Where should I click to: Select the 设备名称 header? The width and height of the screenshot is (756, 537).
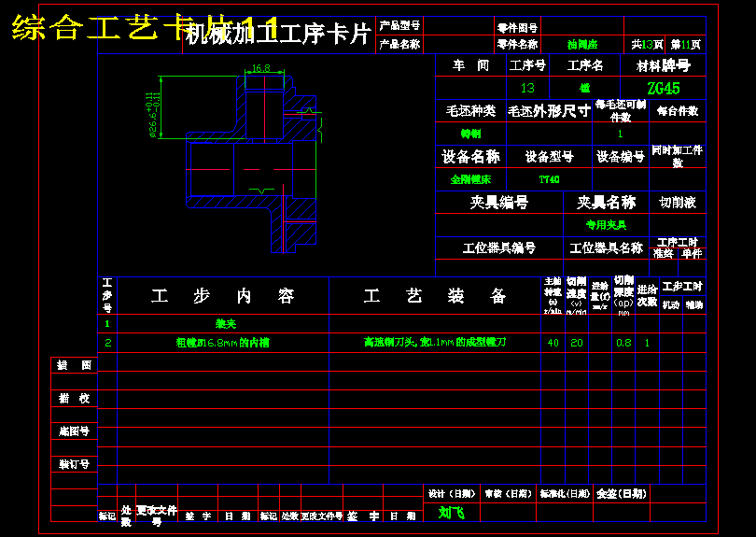point(470,156)
